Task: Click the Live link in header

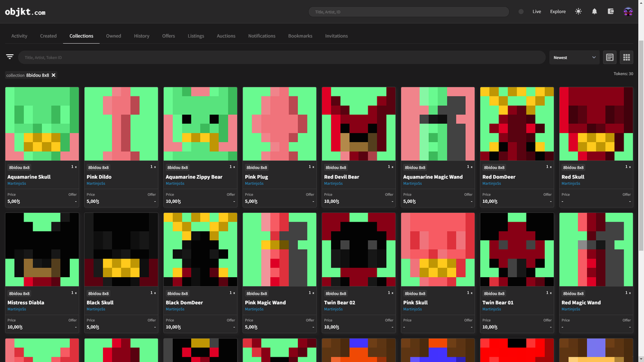Action: pyautogui.click(x=537, y=11)
